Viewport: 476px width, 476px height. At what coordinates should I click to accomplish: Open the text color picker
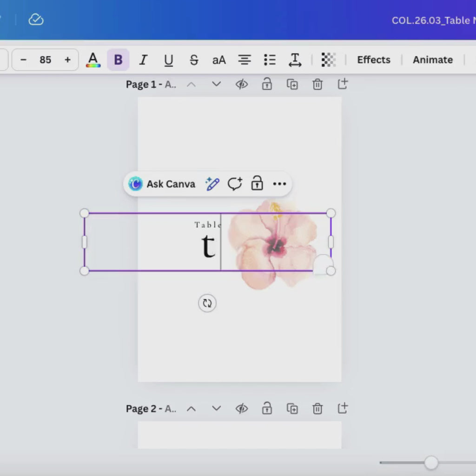point(93,60)
